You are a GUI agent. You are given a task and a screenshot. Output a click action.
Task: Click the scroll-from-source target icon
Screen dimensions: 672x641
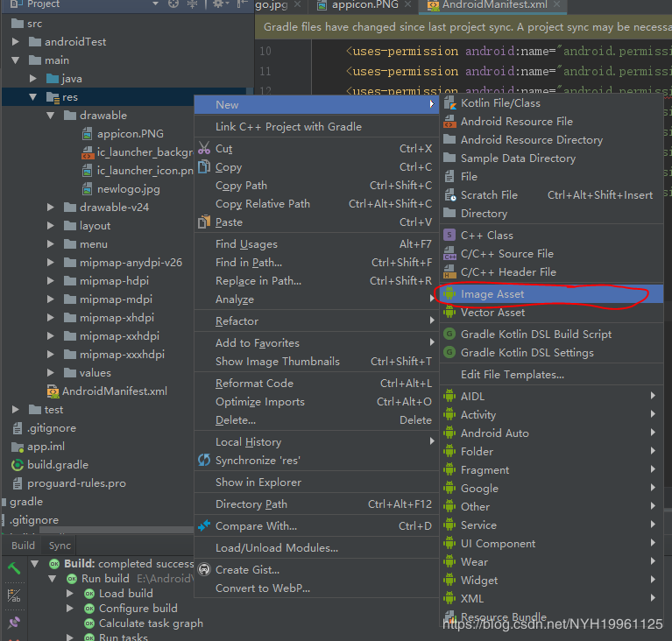pyautogui.click(x=174, y=4)
